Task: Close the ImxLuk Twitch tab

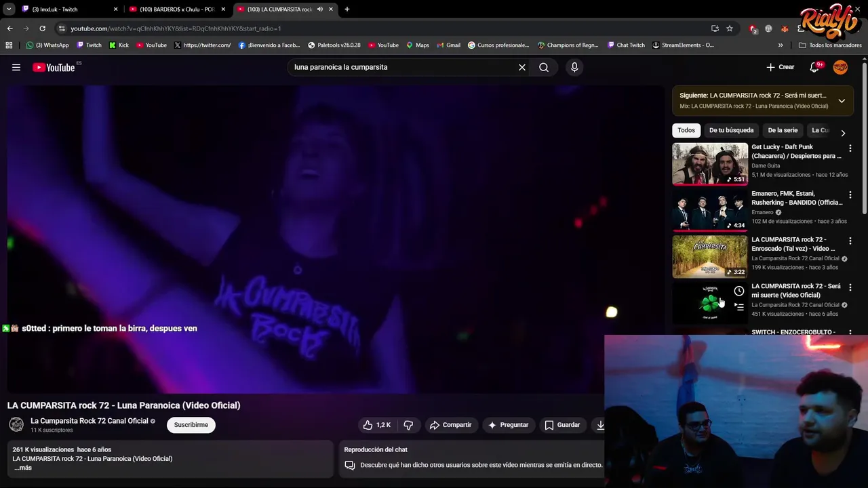Action: coord(115,9)
